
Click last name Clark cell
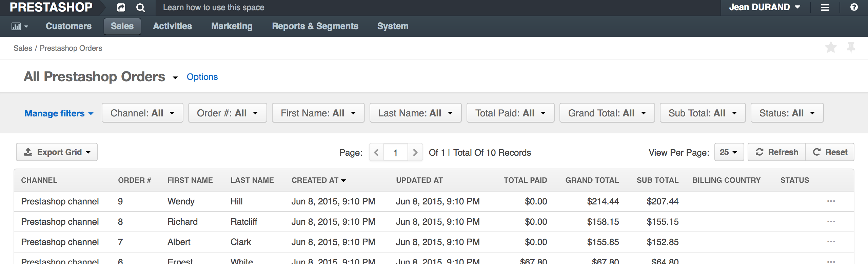(241, 242)
